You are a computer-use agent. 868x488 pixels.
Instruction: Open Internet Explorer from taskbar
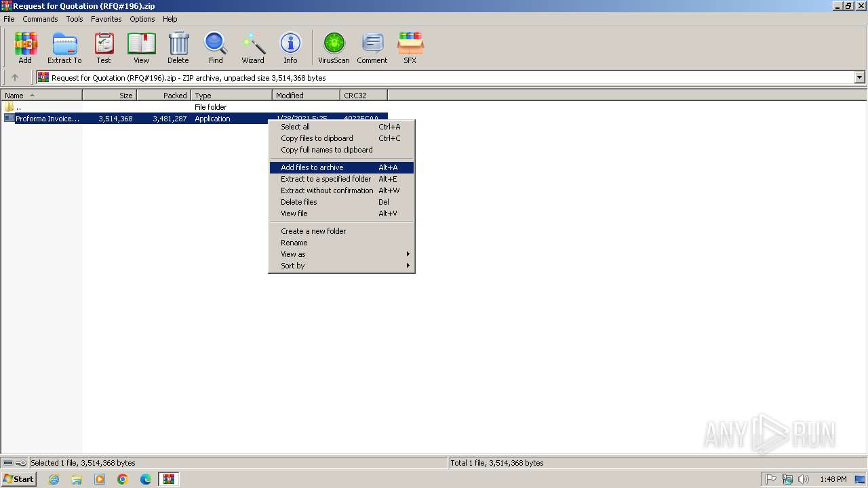click(x=54, y=479)
